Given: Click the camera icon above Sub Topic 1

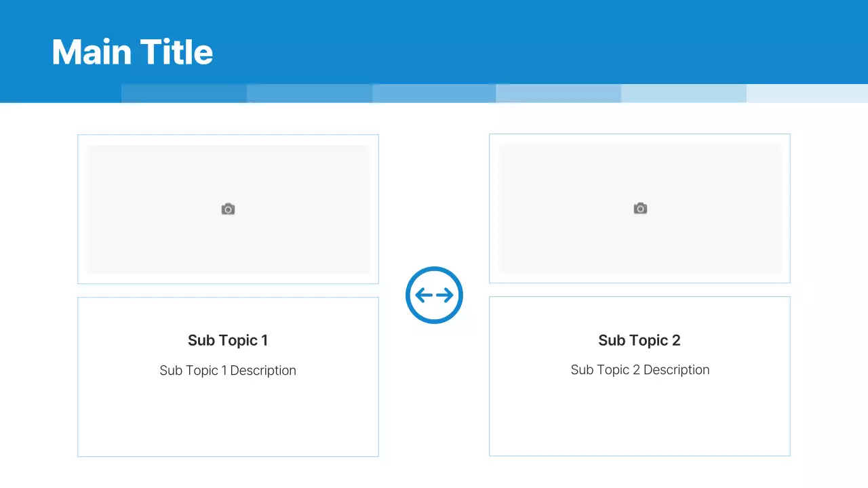Looking at the screenshot, I should point(228,209).
